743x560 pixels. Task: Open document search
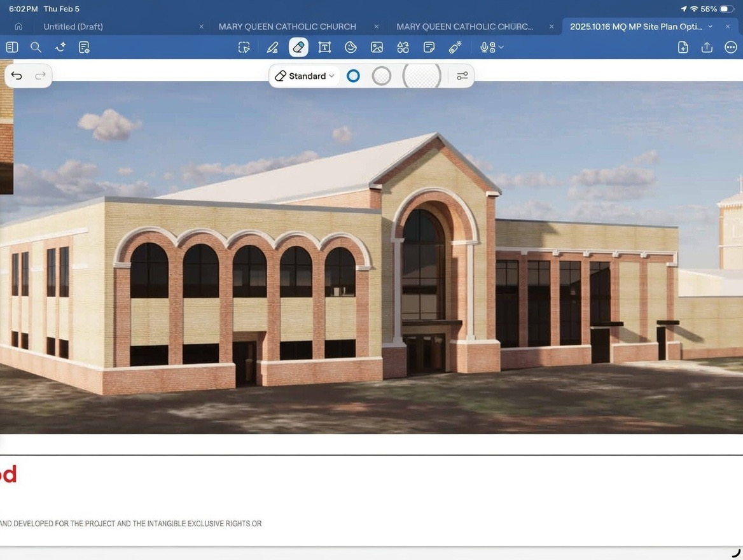tap(36, 47)
